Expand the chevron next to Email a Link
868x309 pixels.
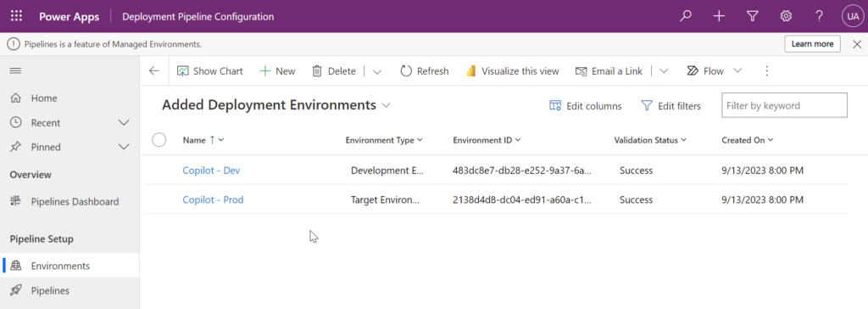664,71
